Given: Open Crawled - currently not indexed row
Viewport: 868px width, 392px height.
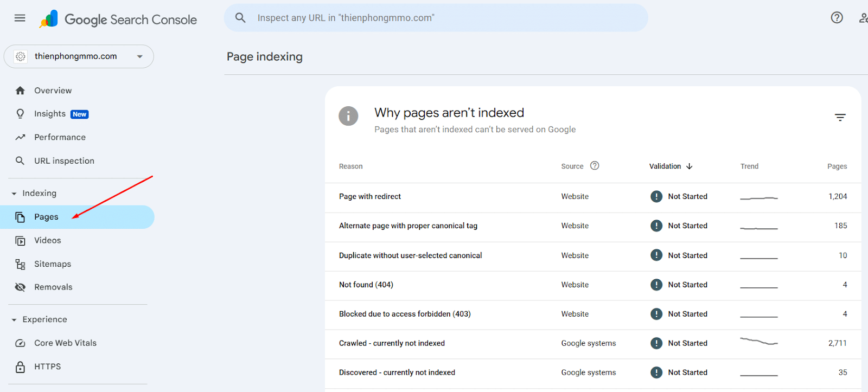Looking at the screenshot, I should (392, 343).
